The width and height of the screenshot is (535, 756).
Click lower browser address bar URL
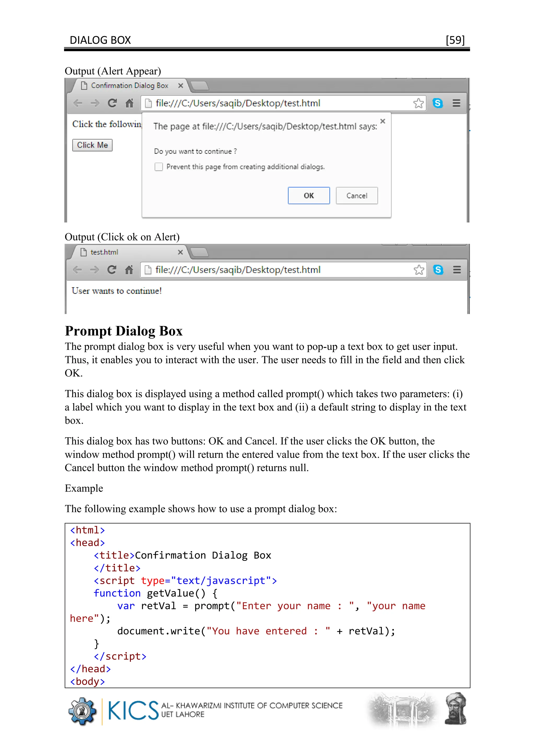tap(237, 270)
